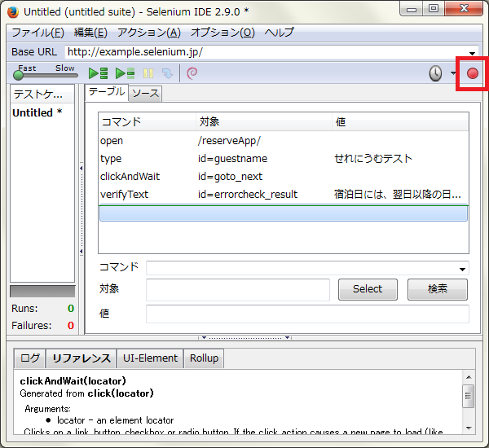Open the ファイル(F) menu
The width and height of the screenshot is (489, 448).
[x=37, y=33]
